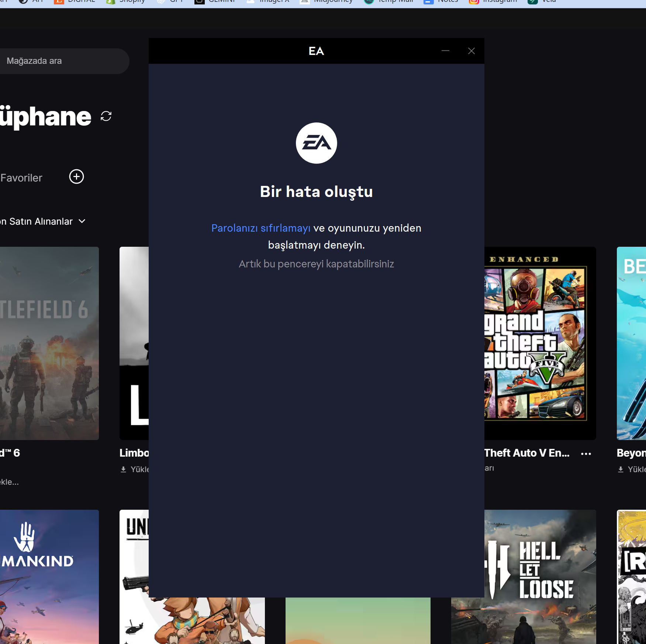Viewport: 646px width, 644px height.
Task: Click the Humankind game cover
Action: pyautogui.click(x=49, y=576)
